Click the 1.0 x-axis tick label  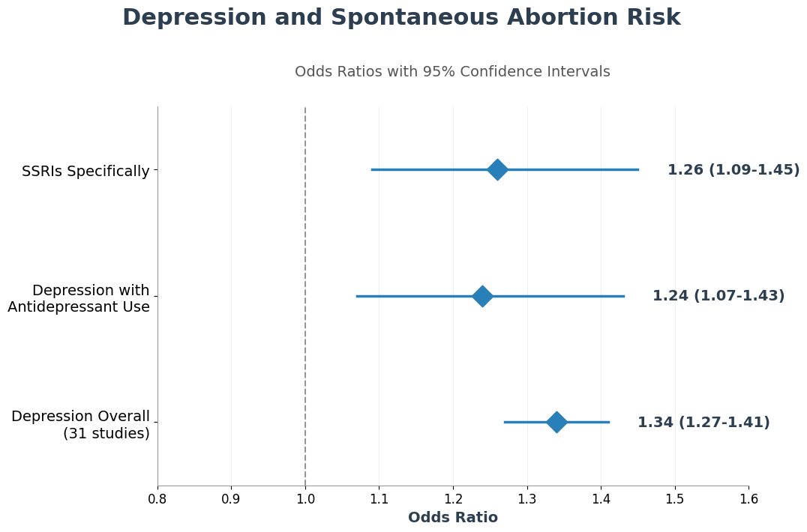(305, 499)
